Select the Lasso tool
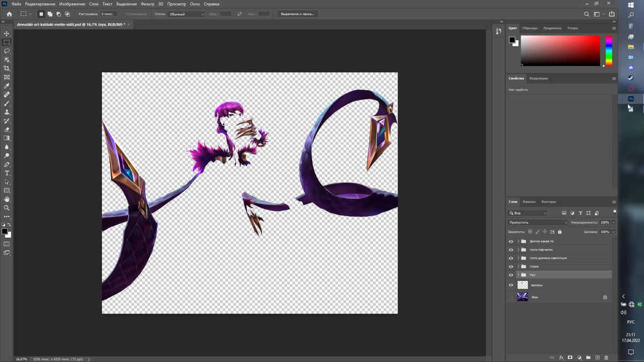This screenshot has width=644, height=362. (7, 51)
